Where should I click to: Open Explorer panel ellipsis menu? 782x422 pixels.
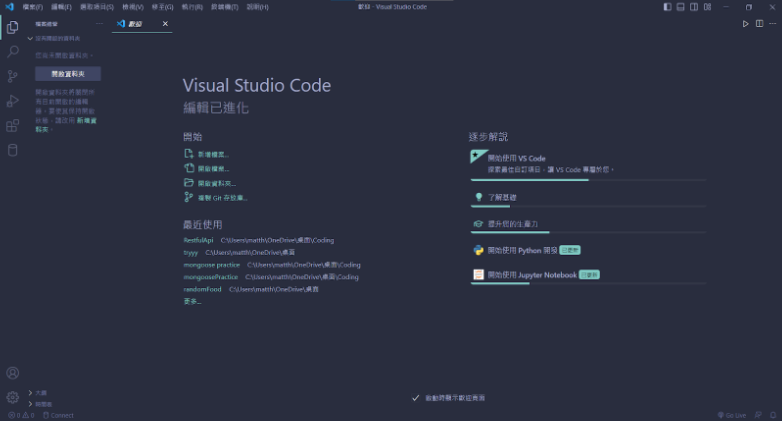click(99, 23)
